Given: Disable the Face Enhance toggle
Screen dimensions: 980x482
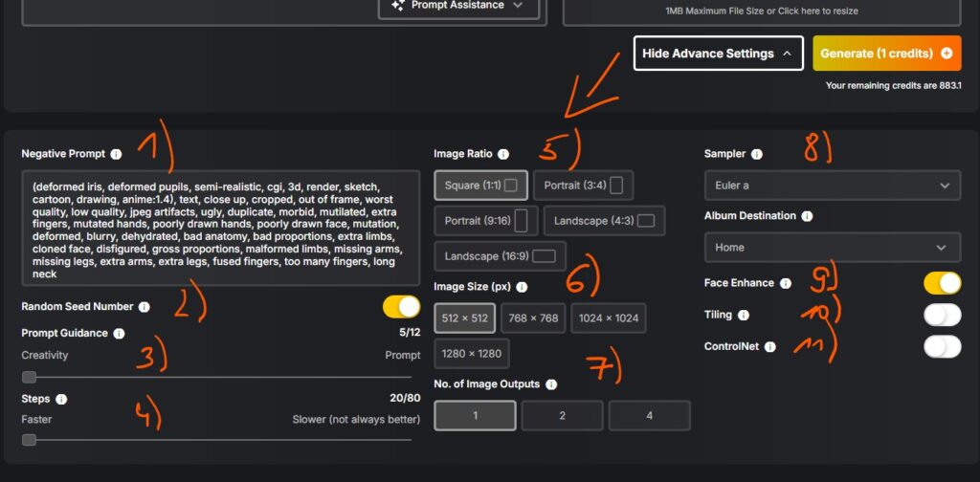Looking at the screenshot, I should click(x=943, y=283).
